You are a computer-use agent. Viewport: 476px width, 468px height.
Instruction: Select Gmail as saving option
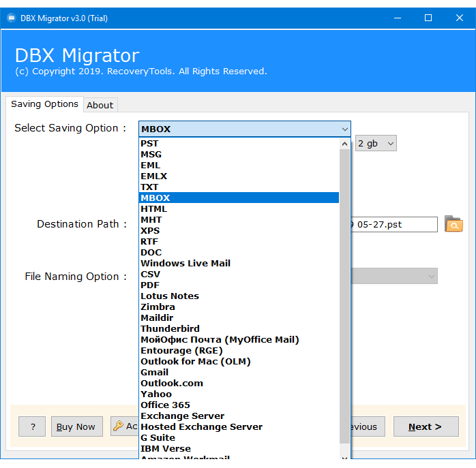tap(239, 373)
